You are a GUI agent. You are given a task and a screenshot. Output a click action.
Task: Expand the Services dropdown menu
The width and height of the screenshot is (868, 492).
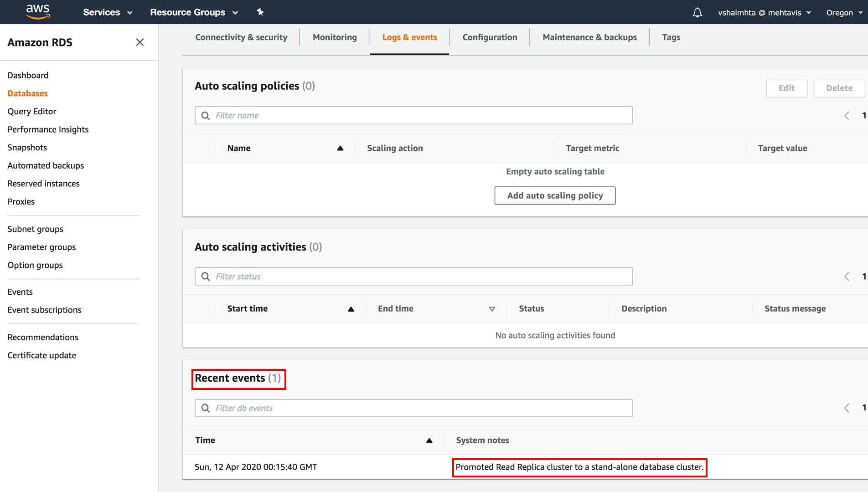(x=108, y=12)
